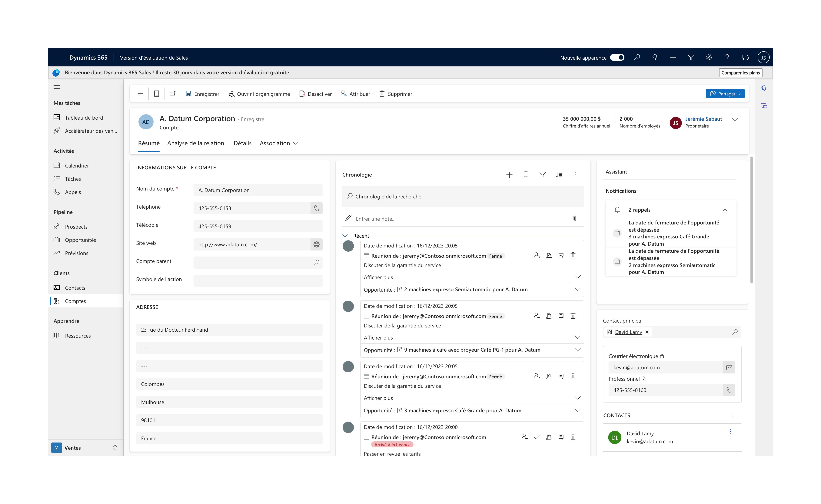Switch to Analyse de la relation tab

(196, 143)
